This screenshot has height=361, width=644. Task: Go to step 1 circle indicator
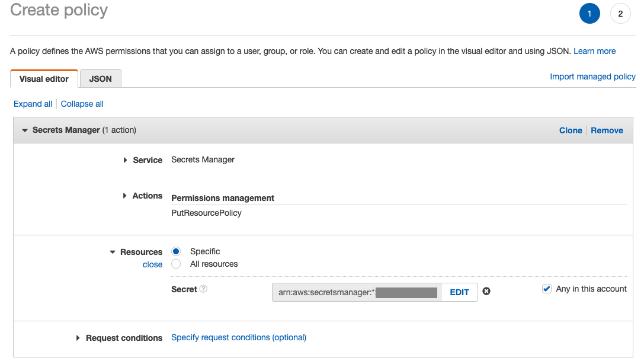pyautogui.click(x=589, y=14)
